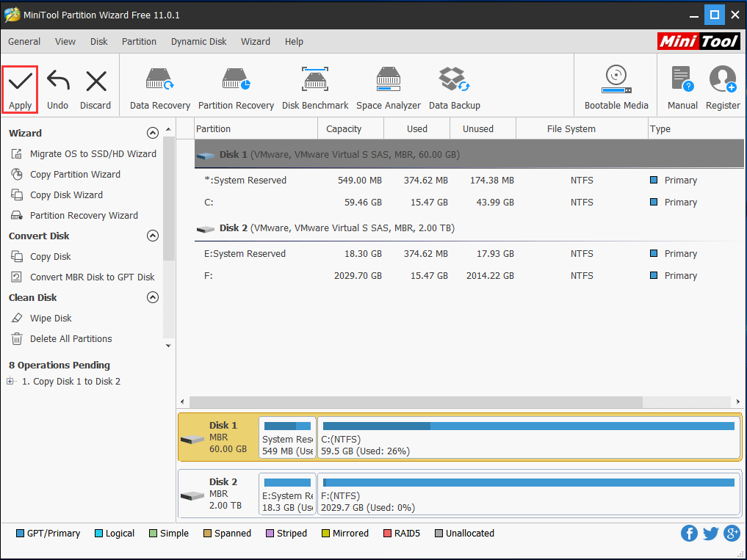Image resolution: width=747 pixels, height=560 pixels.
Task: Open the Dynamic Disk menu
Action: click(x=198, y=41)
